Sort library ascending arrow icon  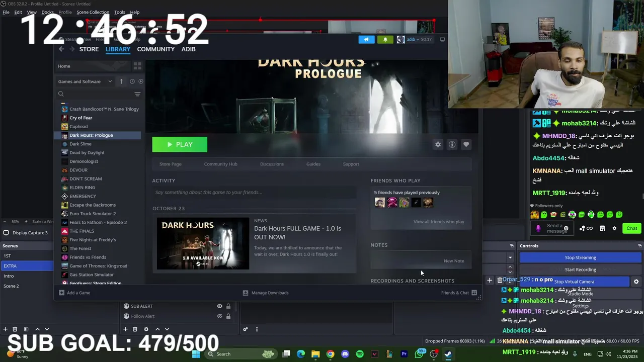point(121,81)
